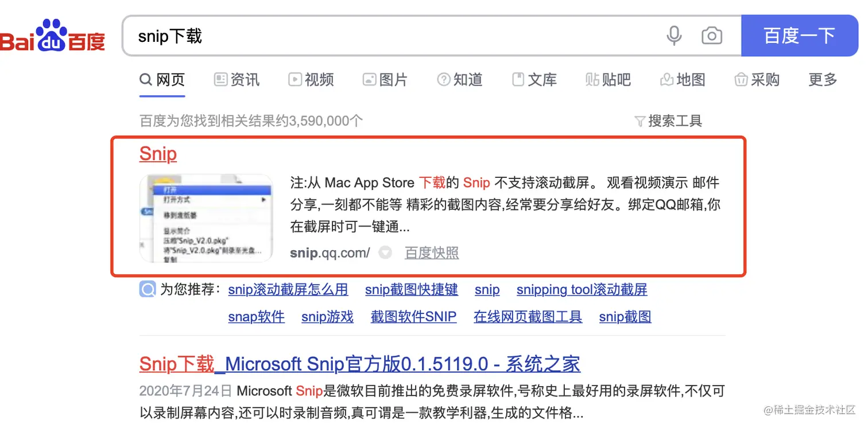Open the 视频 tab
Screen dimensions: 868x428
coord(311,80)
